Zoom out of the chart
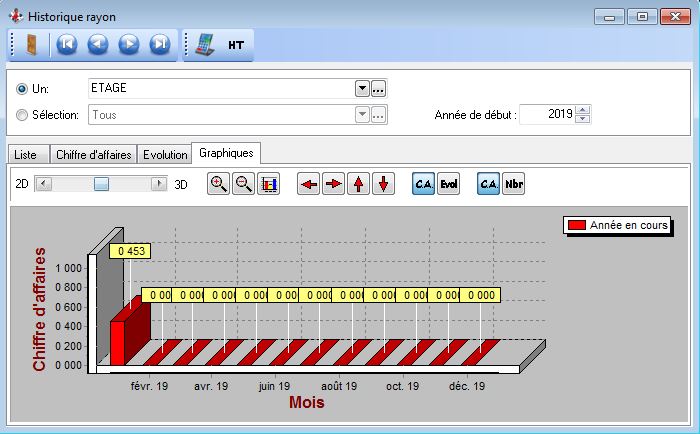Screen dimensions: 700x434 click(243, 184)
